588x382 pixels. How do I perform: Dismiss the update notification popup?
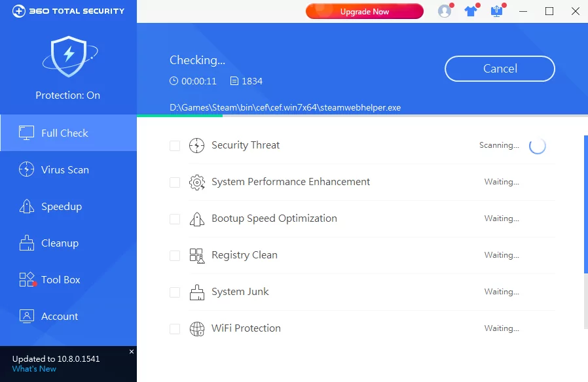point(131,352)
